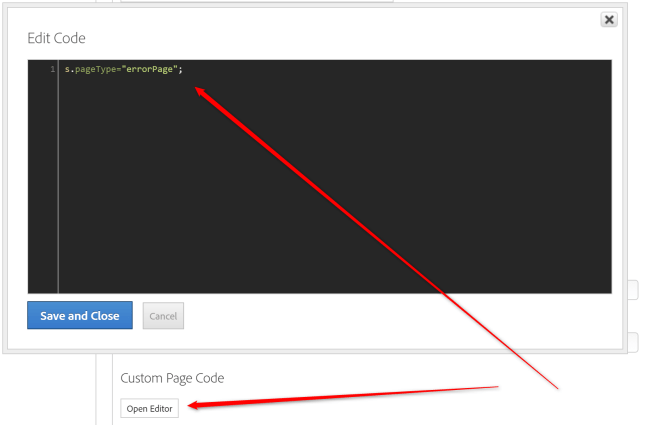Image resolution: width=656 pixels, height=425 pixels.
Task: Click line number 1 in editor gutter
Action: (x=51, y=70)
